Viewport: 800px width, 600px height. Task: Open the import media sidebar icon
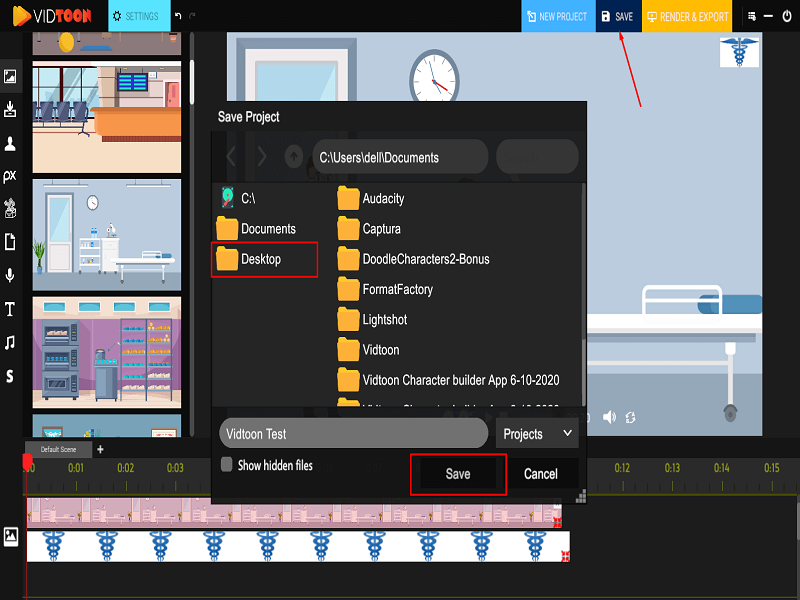[10, 109]
